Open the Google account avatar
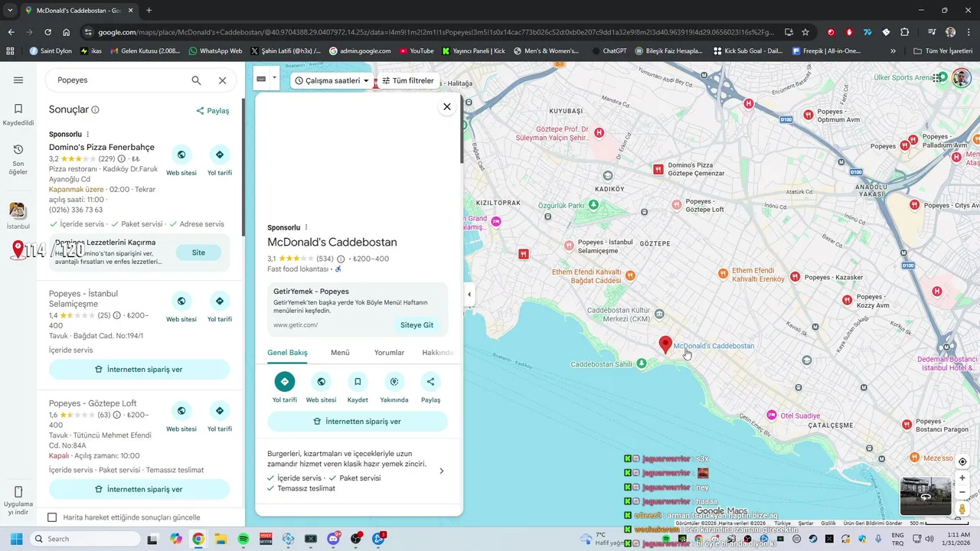Image resolution: width=980 pixels, height=551 pixels. 961,80
